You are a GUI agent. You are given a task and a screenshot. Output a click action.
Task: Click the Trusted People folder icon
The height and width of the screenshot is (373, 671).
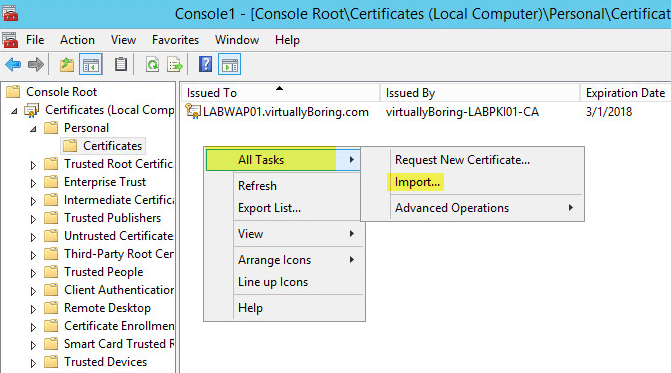[x=51, y=272]
